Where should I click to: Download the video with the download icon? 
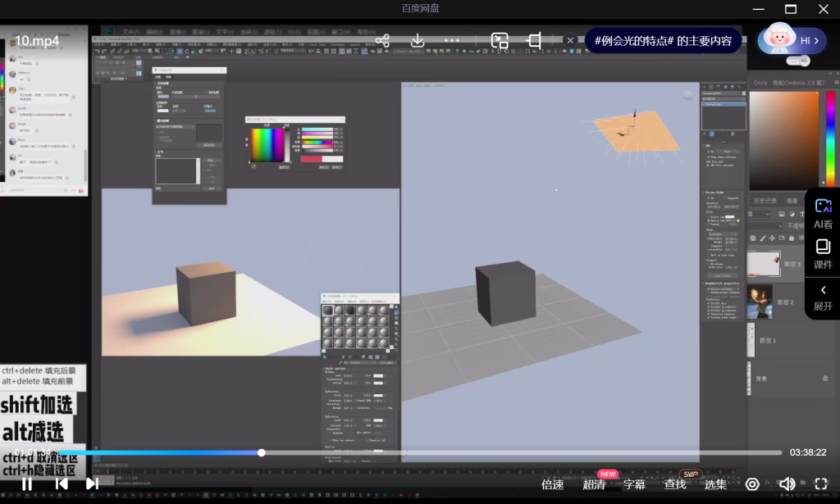[418, 40]
